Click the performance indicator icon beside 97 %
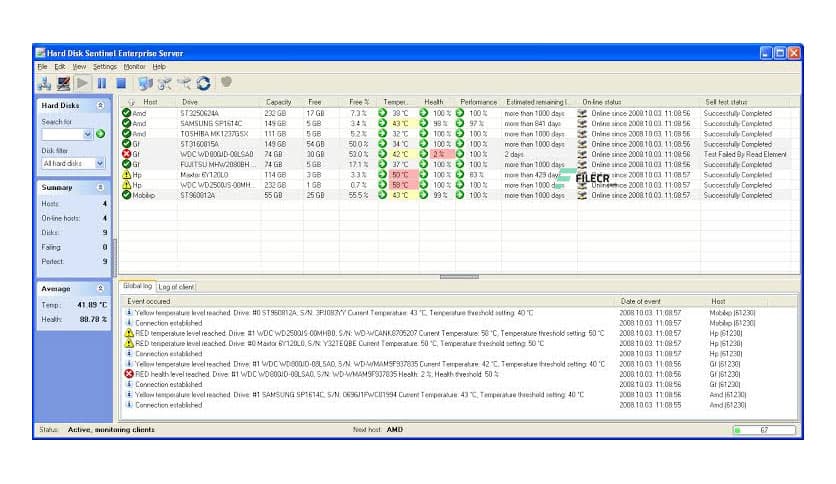The width and height of the screenshot is (836, 484). [x=460, y=123]
